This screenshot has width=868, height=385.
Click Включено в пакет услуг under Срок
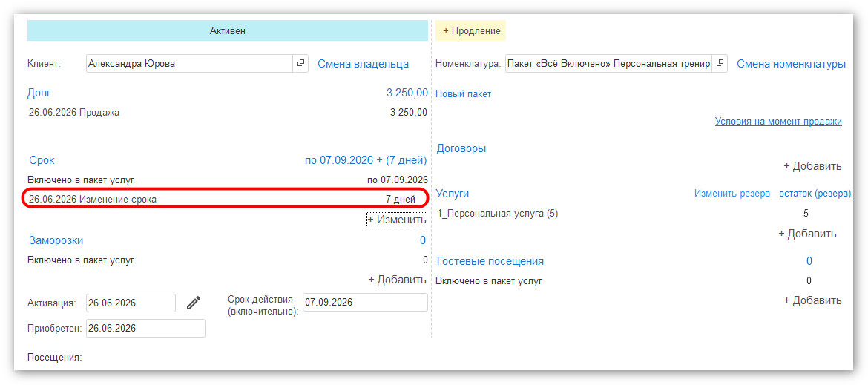(x=82, y=180)
